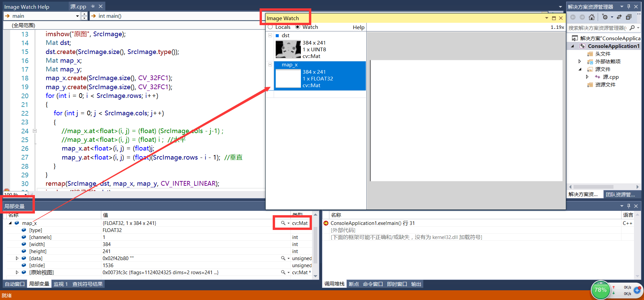Select the Watch radio button in Image Watch
The image size is (644, 300).
point(298,27)
